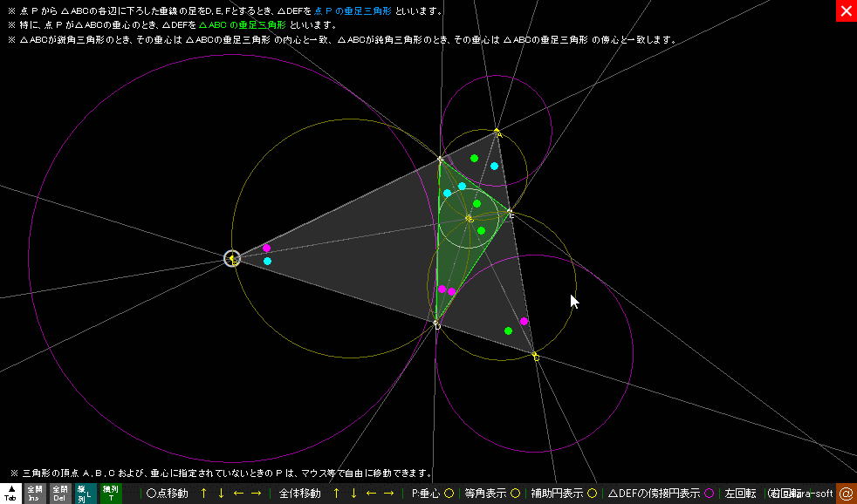
Task: Click the Tab toggle button with the triangle
Action: (x=10, y=494)
